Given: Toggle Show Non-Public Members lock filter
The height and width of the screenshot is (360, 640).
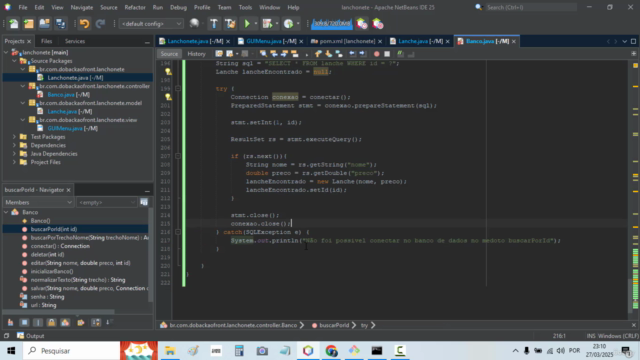Looking at the screenshot, I should tap(51, 322).
